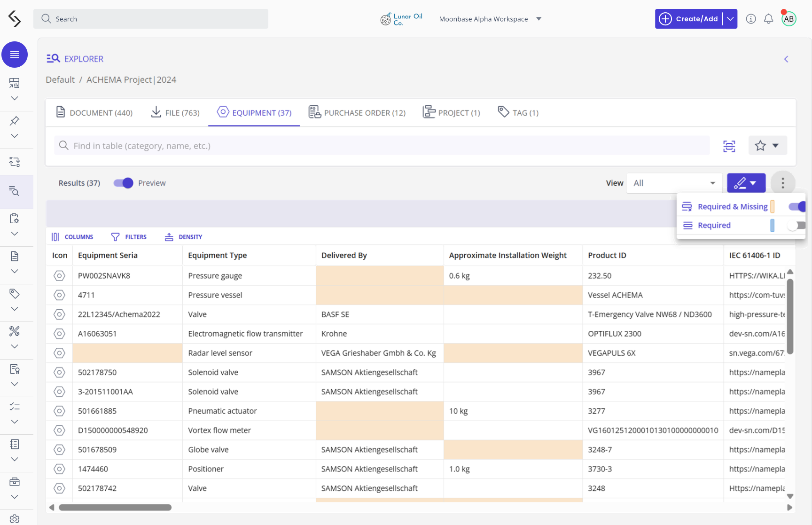Select the OPTIFLUX 2300 cell
Viewport: 812px width, 525px height.
pos(653,334)
